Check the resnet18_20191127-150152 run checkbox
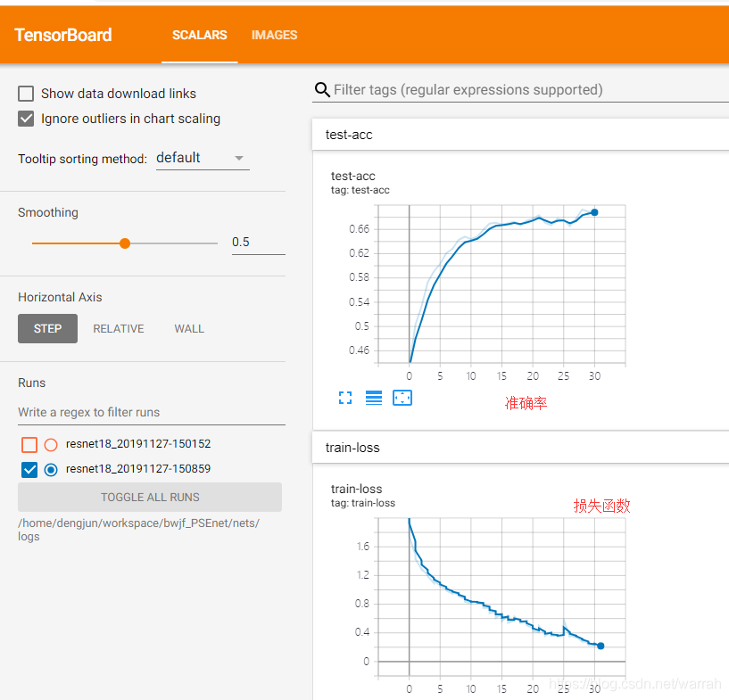729x700 pixels. coord(29,445)
